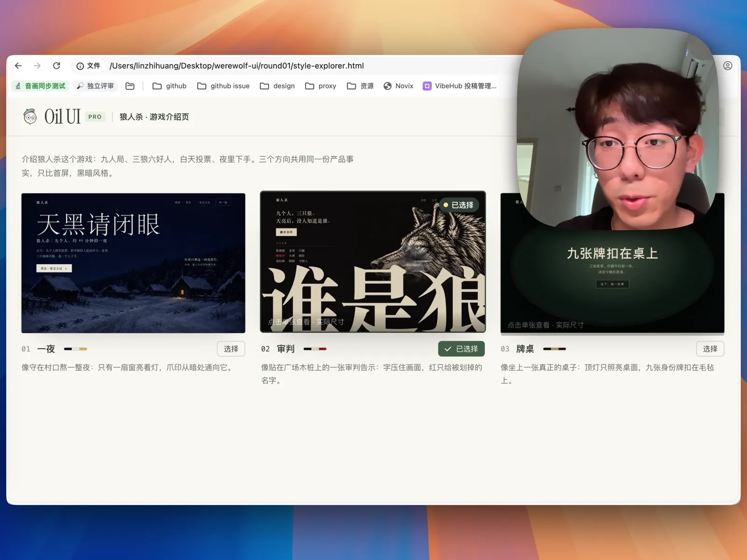Click the 狼人杀 · 游戏介绍页 title
Image resolution: width=747 pixels, height=560 pixels.
coord(154,117)
